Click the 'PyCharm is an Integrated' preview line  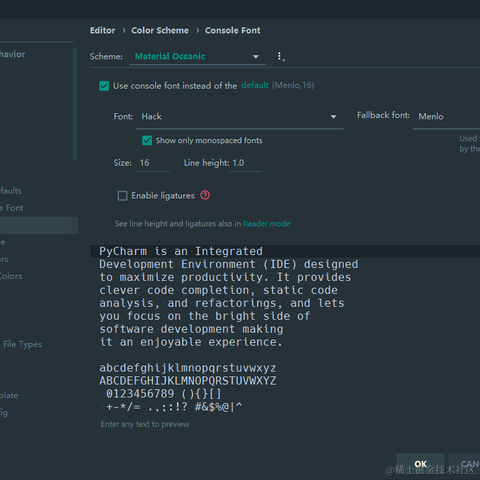181,251
